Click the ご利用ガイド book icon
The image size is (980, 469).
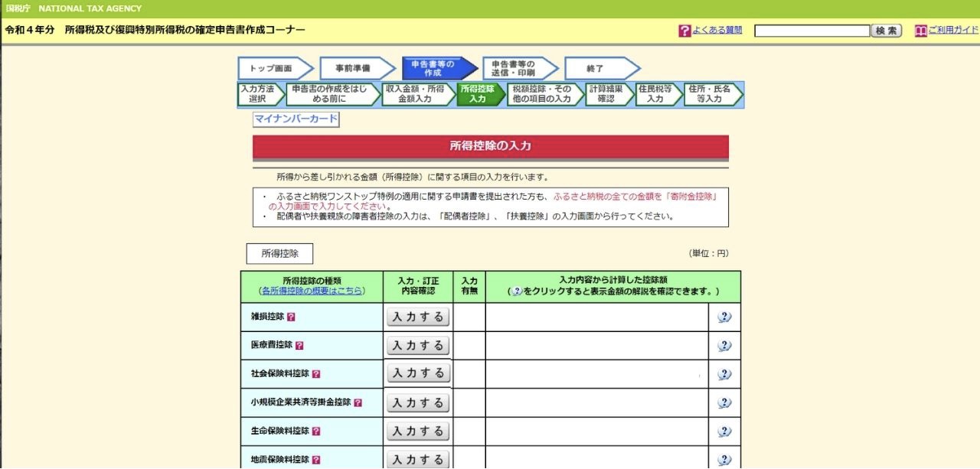click(x=921, y=31)
